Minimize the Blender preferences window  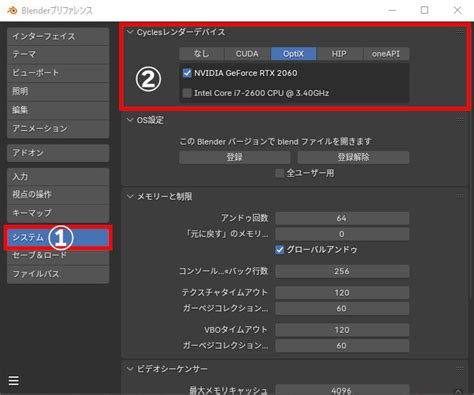(393, 10)
